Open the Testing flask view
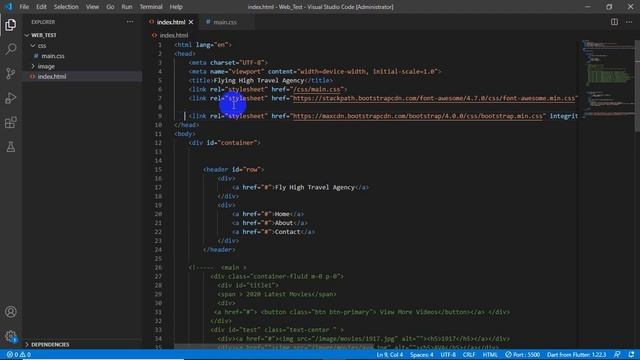The image size is (640, 360). pyautogui.click(x=11, y=147)
